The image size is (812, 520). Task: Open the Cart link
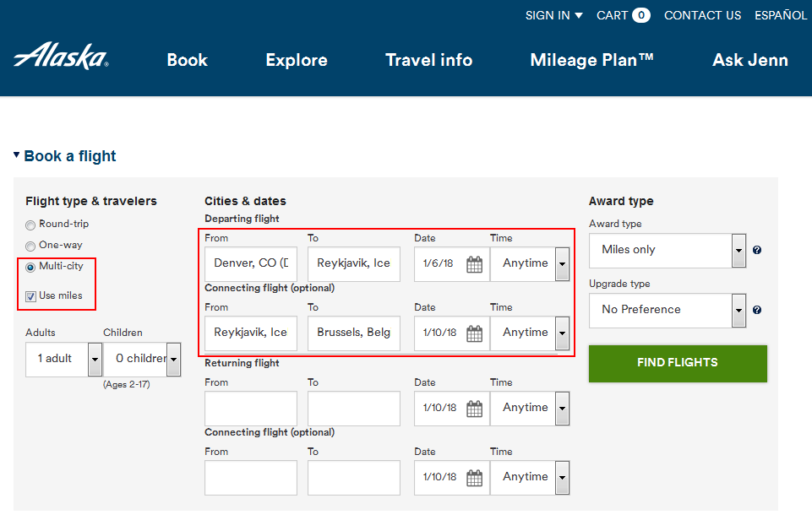click(623, 15)
